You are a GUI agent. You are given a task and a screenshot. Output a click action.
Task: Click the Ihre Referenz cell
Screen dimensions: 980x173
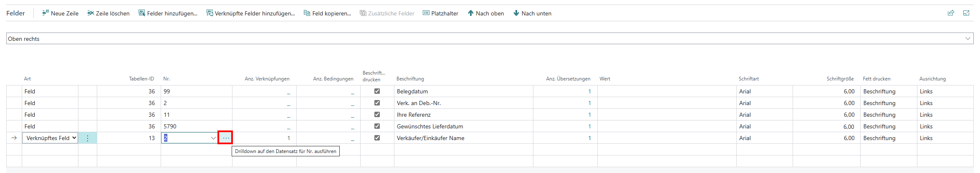point(463,115)
